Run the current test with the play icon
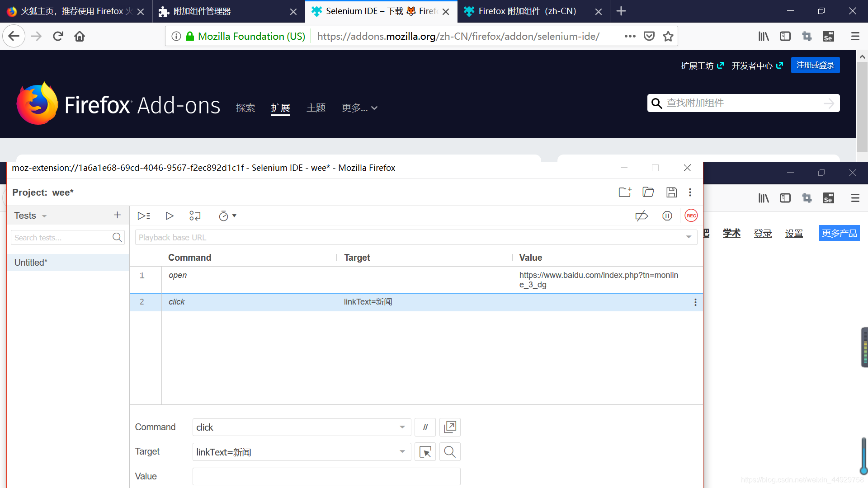This screenshot has width=868, height=488. pyautogui.click(x=170, y=216)
